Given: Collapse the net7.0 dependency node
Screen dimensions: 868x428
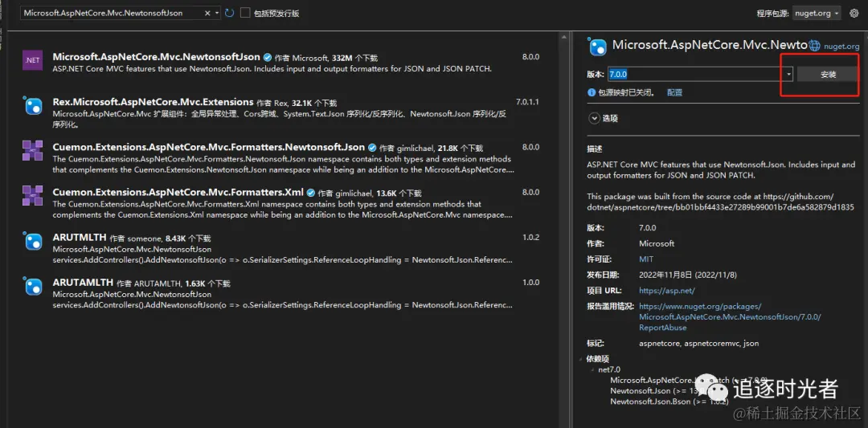Looking at the screenshot, I should tap(593, 369).
